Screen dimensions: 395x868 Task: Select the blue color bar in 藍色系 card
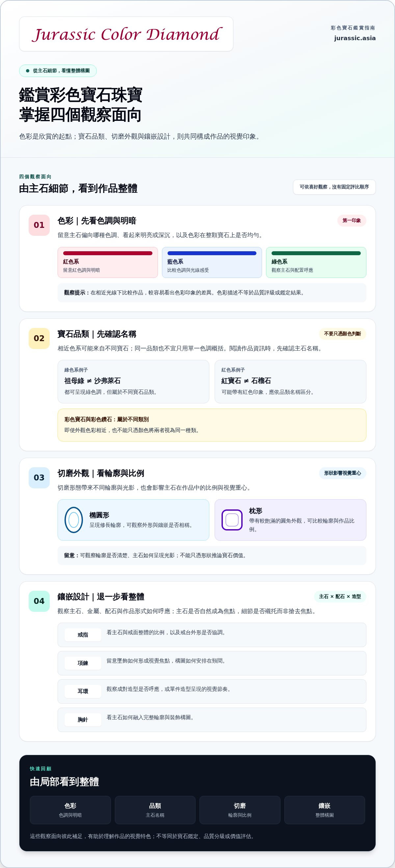click(212, 253)
